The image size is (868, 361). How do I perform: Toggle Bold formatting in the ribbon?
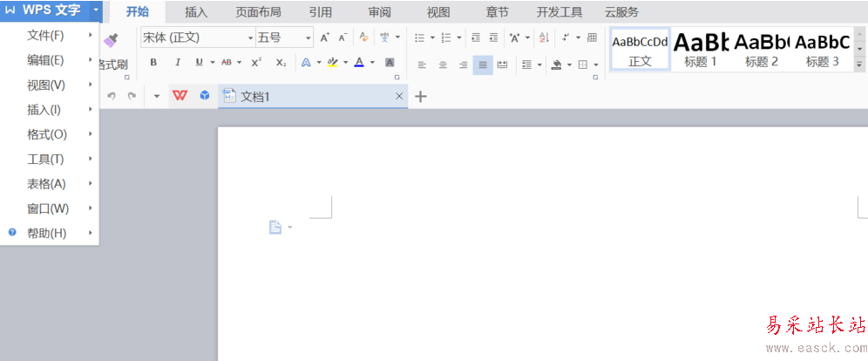pyautogui.click(x=154, y=63)
